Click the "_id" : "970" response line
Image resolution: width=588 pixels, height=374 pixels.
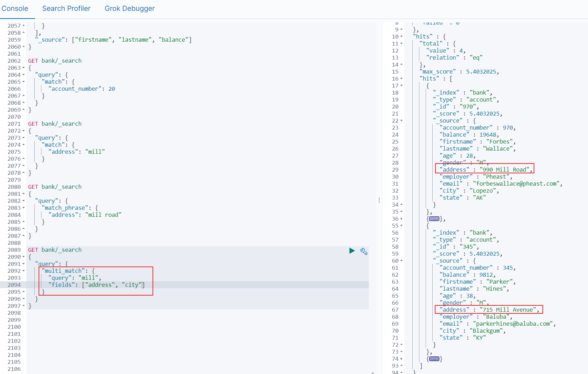click(x=456, y=107)
